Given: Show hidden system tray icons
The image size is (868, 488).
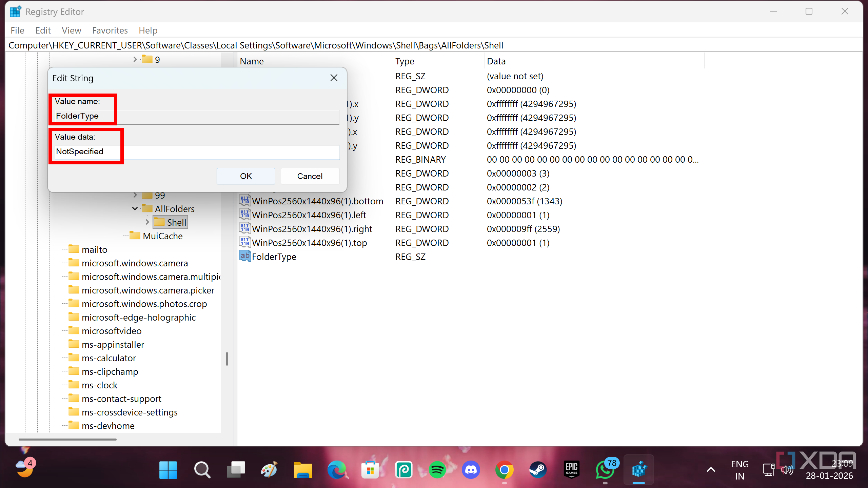Looking at the screenshot, I should [711, 470].
